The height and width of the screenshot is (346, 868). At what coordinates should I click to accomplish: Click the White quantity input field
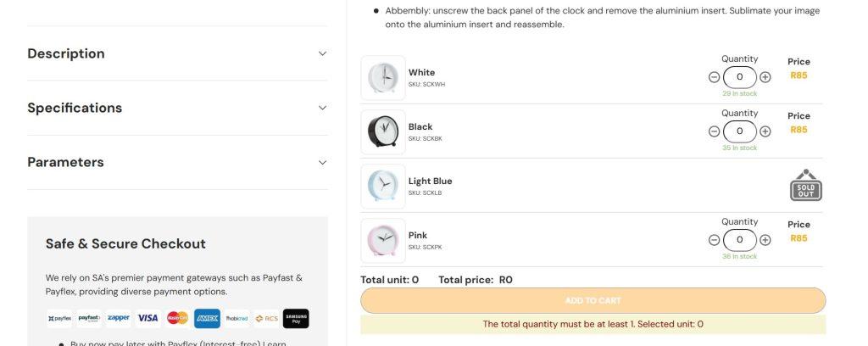[x=739, y=77]
